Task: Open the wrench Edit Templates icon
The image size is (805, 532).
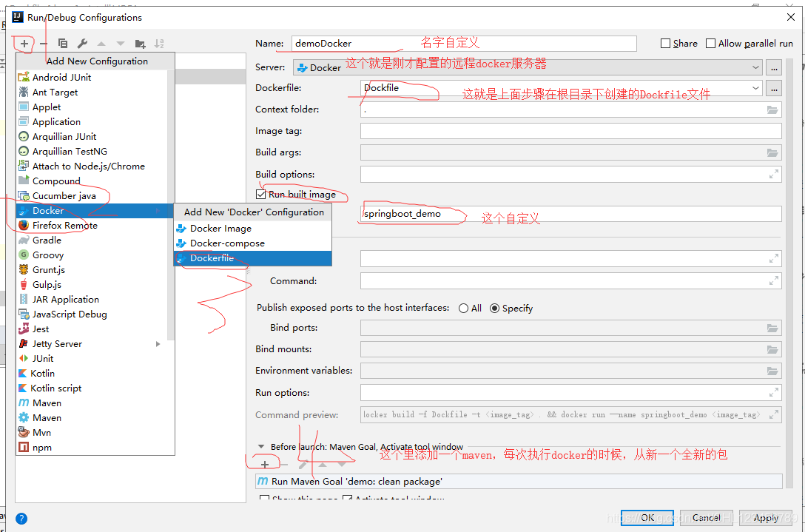Action: pos(82,44)
